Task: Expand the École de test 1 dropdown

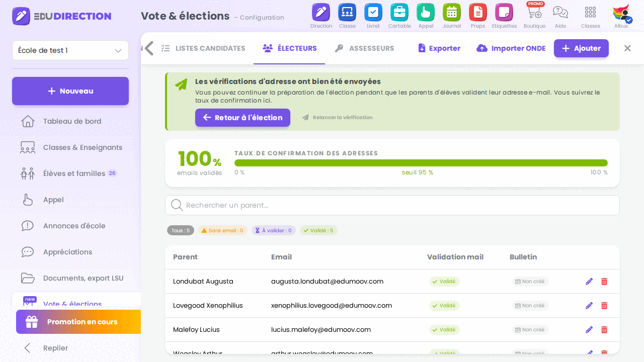Action: (70, 50)
